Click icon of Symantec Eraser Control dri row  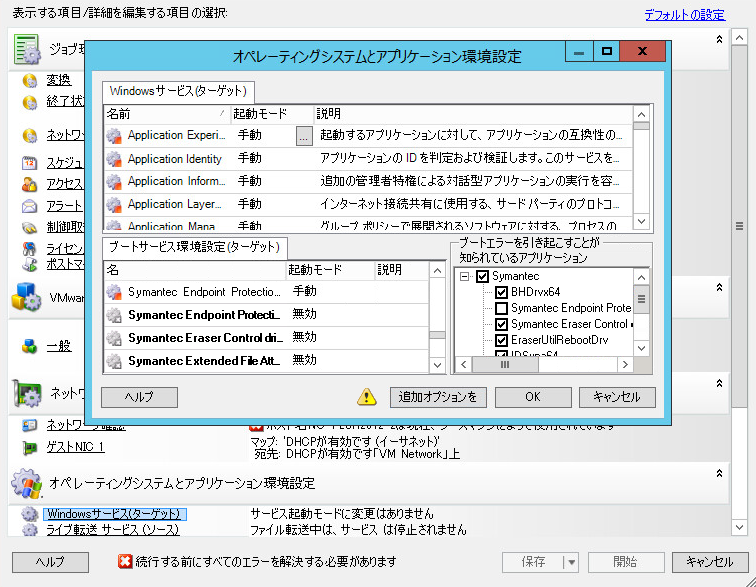pos(114,338)
